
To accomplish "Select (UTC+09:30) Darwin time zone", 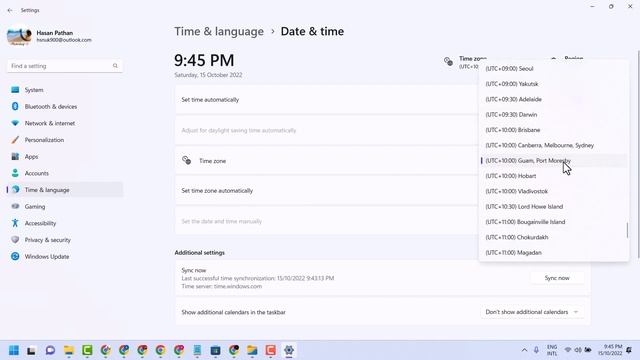I will tap(553, 115).
